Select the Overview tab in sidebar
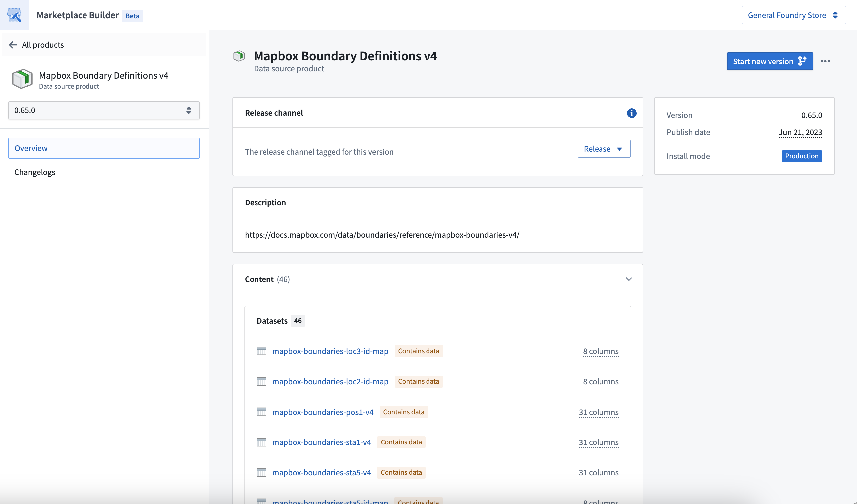The height and width of the screenshot is (504, 857). [104, 148]
